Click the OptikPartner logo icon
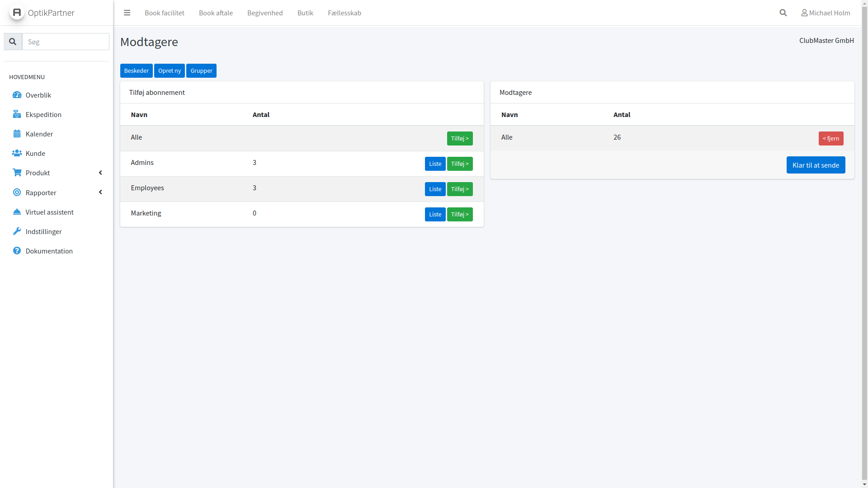The image size is (868, 488). click(x=17, y=12)
